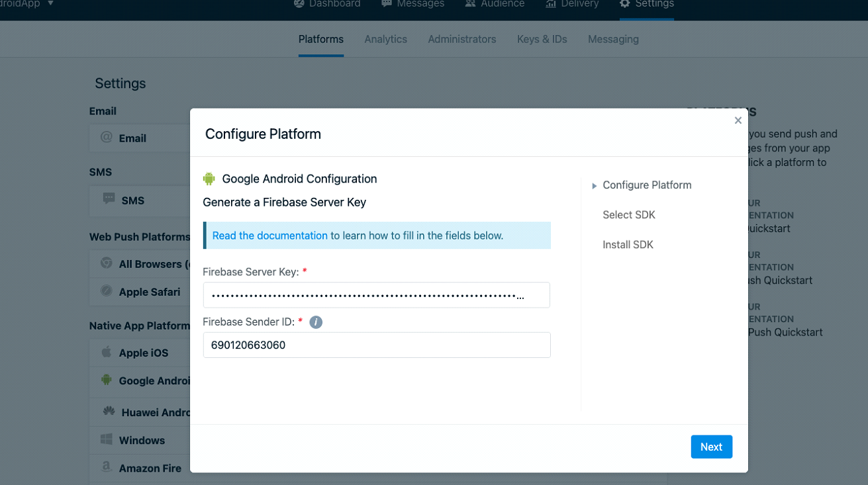Click the Email platform icon

106,138
